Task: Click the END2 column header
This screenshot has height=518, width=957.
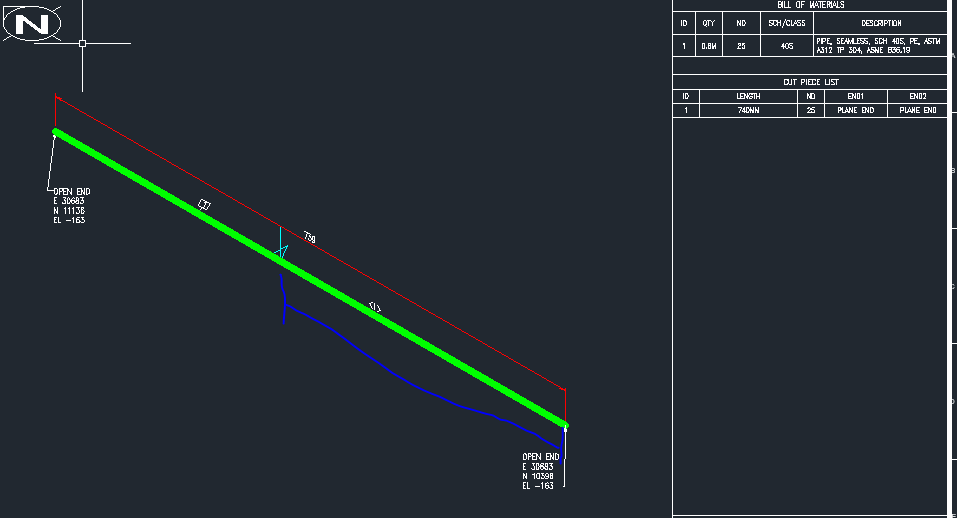Action: 917,96
